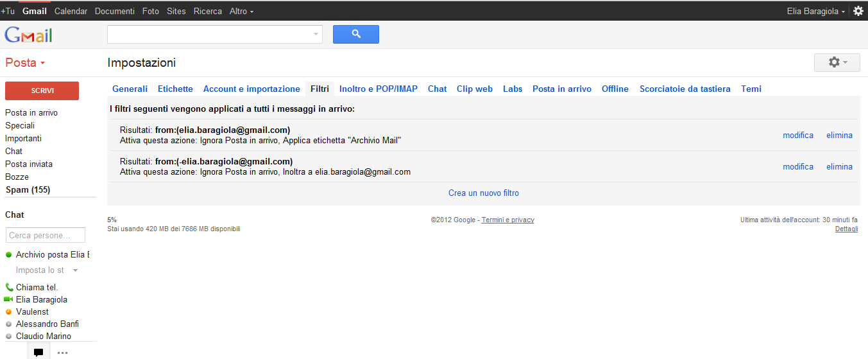Open Calendar from the top bar
The height and width of the screenshot is (359, 868).
(71, 11)
